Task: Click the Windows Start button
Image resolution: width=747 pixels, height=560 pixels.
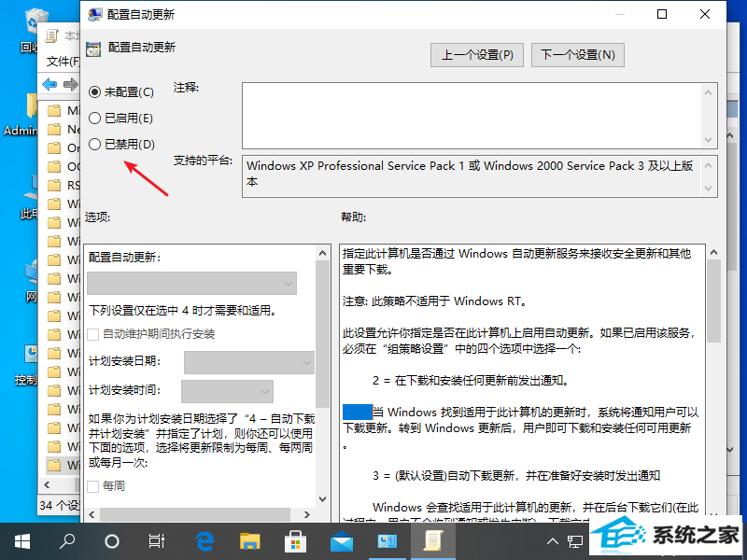Action: 21,541
